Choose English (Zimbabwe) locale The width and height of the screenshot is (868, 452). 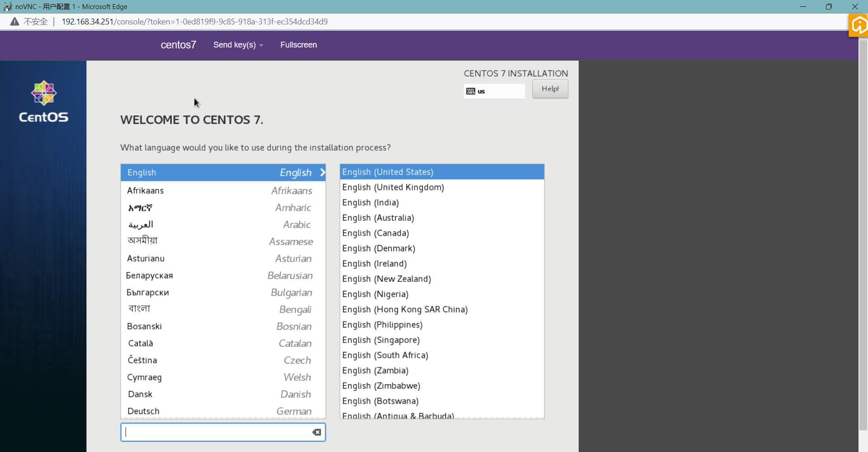[442, 386]
